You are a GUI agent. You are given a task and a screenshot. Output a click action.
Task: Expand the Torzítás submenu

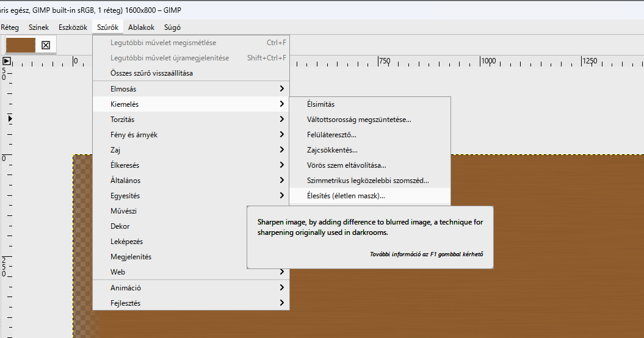(x=191, y=119)
